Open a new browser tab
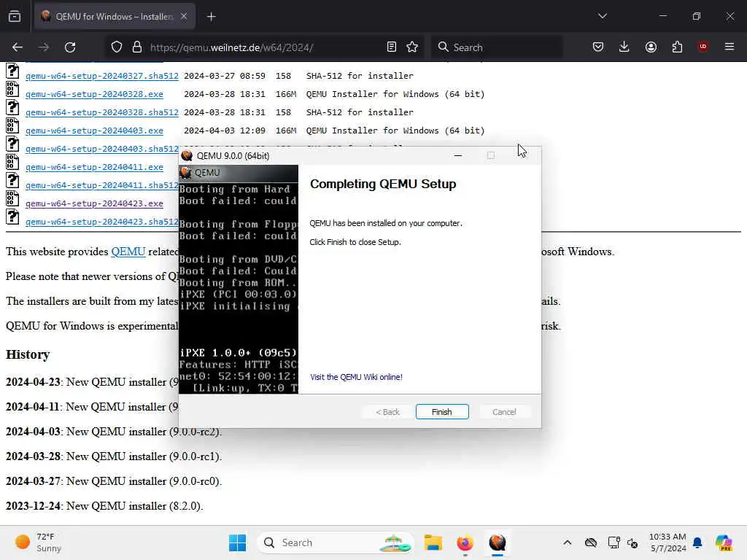747x560 pixels. (x=212, y=17)
